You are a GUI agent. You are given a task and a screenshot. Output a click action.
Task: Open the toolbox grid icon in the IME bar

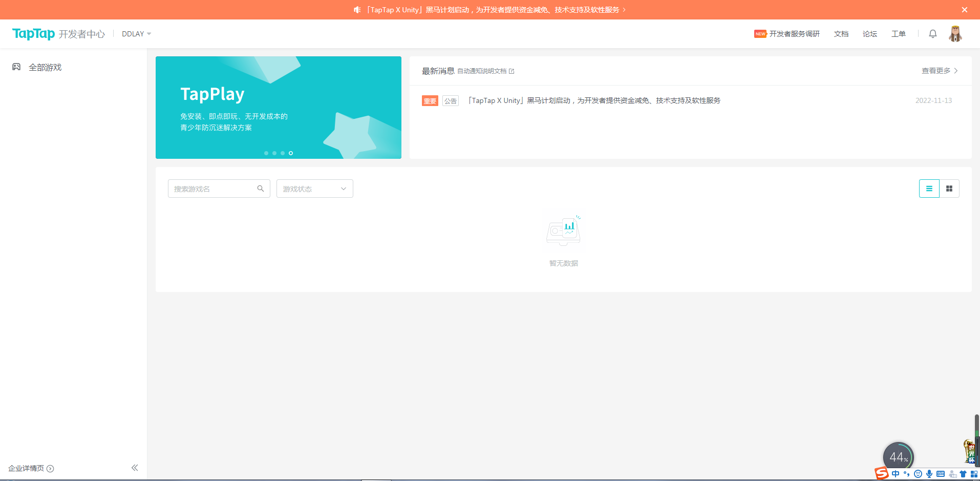(x=974, y=474)
